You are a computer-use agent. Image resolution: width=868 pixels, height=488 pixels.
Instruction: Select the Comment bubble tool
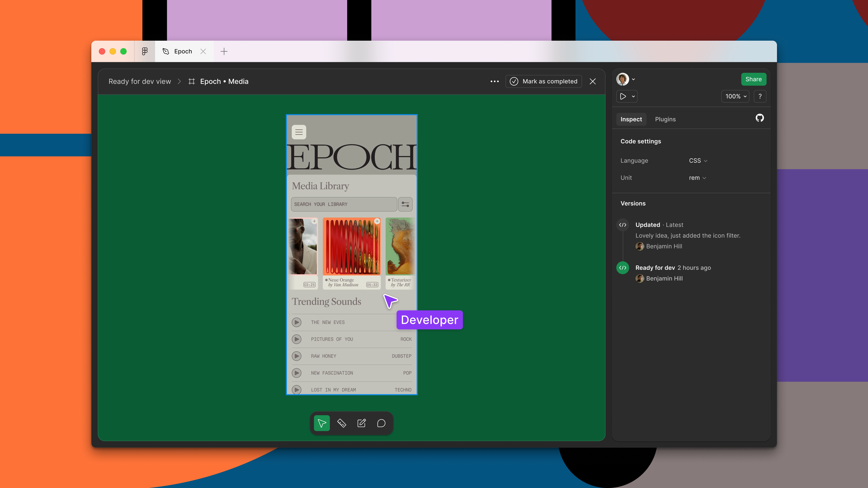coord(381,423)
